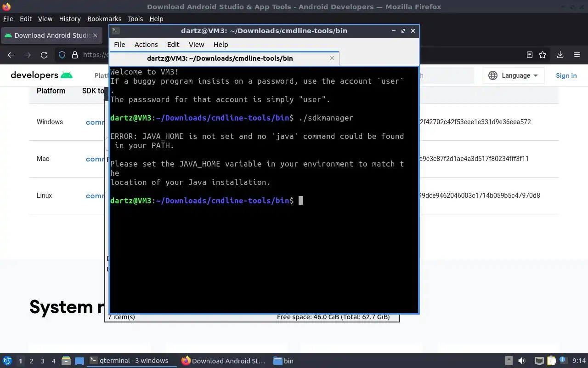Click Mac row download link
This screenshot has height=368, width=588.
(96, 159)
